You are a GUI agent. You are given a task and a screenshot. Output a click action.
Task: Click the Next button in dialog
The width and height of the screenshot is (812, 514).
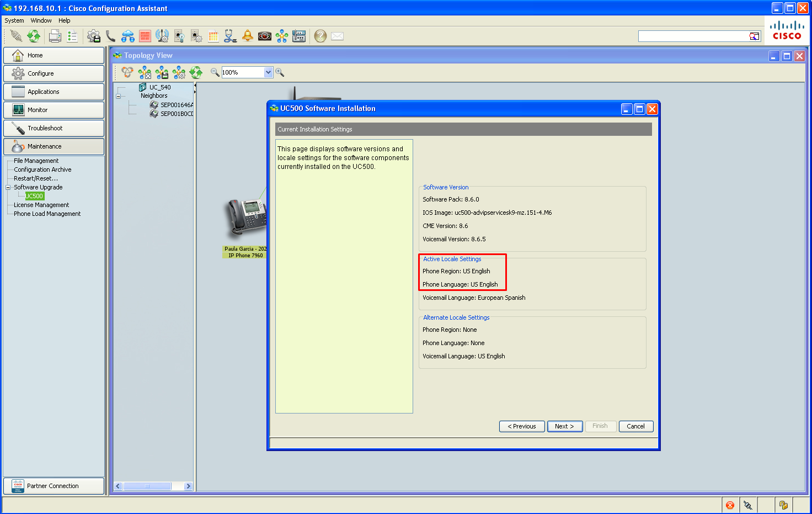(565, 426)
